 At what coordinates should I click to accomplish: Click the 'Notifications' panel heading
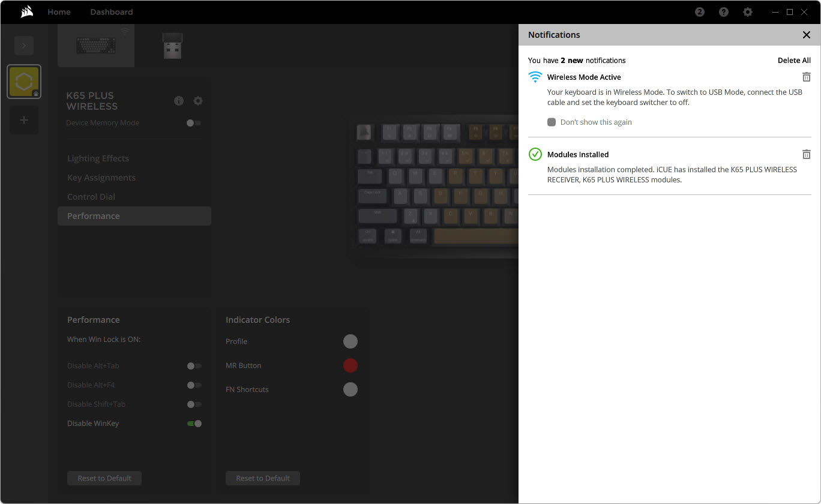pos(554,35)
